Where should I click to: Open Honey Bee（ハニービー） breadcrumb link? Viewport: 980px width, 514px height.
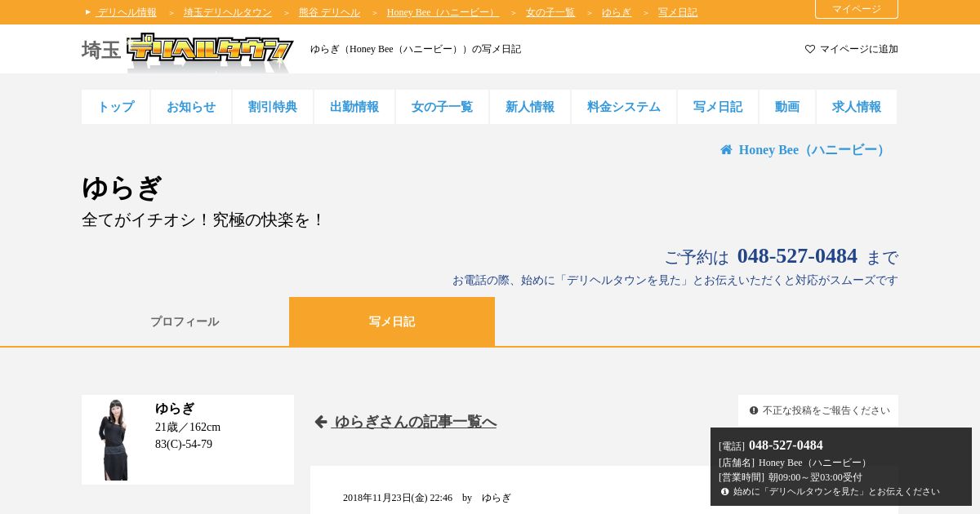(443, 12)
